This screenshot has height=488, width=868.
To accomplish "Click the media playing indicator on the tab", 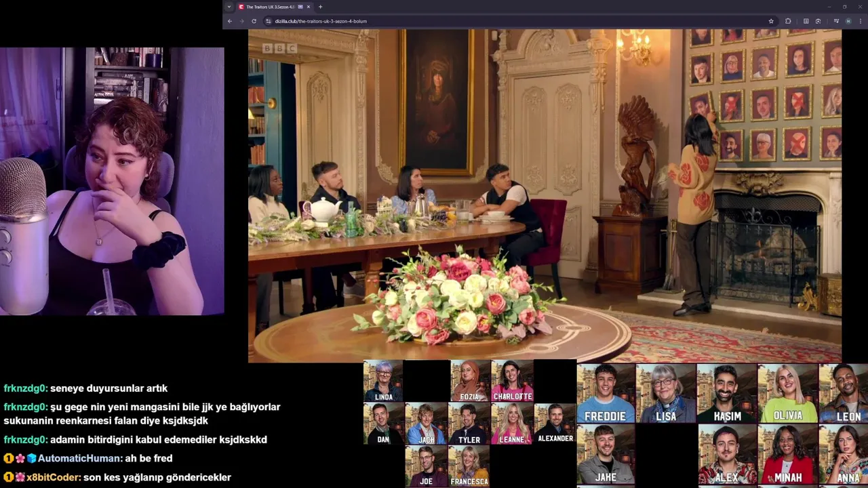I will pyautogui.click(x=300, y=7).
